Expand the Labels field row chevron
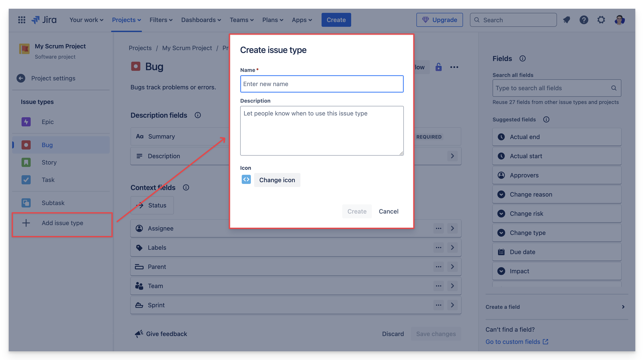 [x=452, y=248]
